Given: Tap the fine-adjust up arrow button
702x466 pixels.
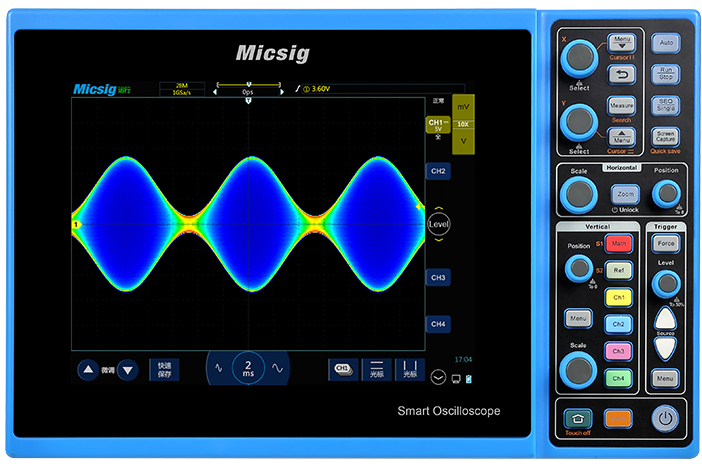Looking at the screenshot, I should point(88,370).
